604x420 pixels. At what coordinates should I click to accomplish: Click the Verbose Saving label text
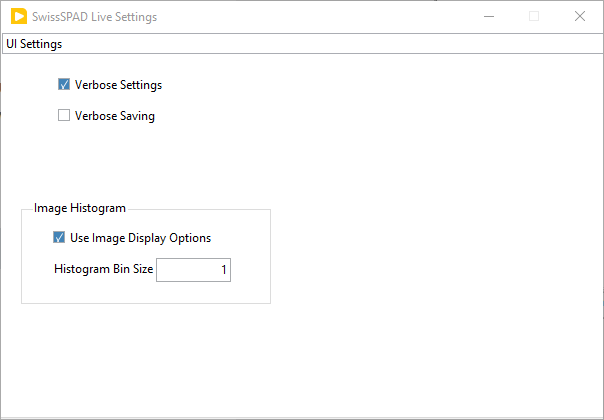115,116
